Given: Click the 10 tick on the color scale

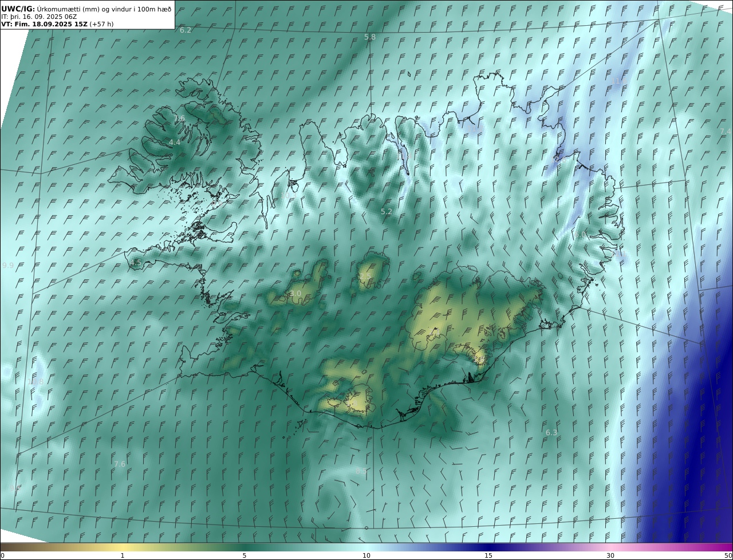Looking at the screenshot, I should [366, 555].
